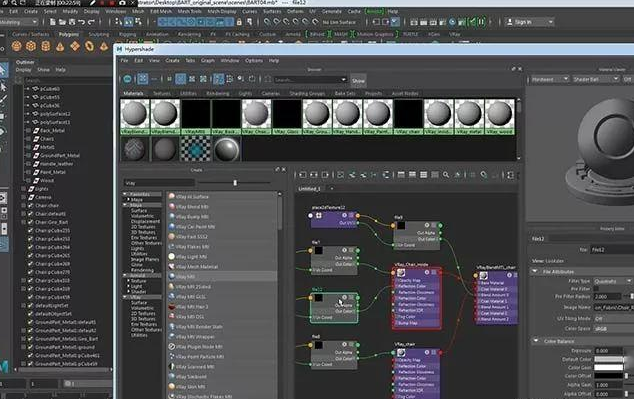Click the Maya select arrow tool
The width and height of the screenshot is (634, 399).
[3, 71]
